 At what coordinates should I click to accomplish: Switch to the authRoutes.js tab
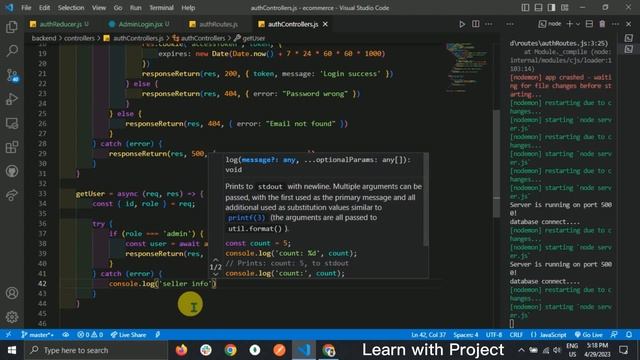[218, 24]
